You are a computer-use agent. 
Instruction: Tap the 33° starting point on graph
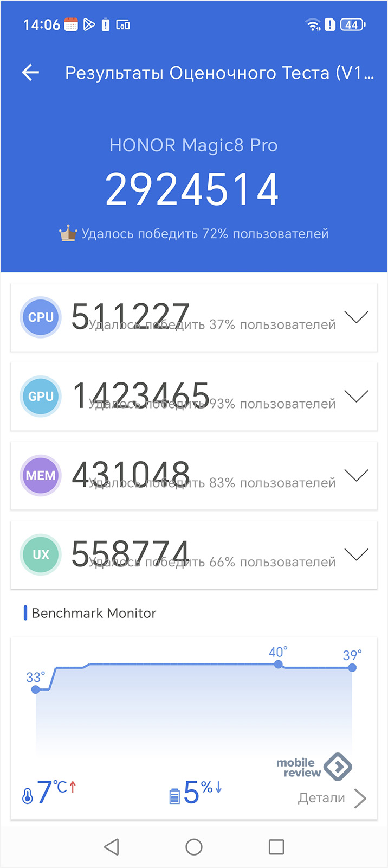[36, 690]
